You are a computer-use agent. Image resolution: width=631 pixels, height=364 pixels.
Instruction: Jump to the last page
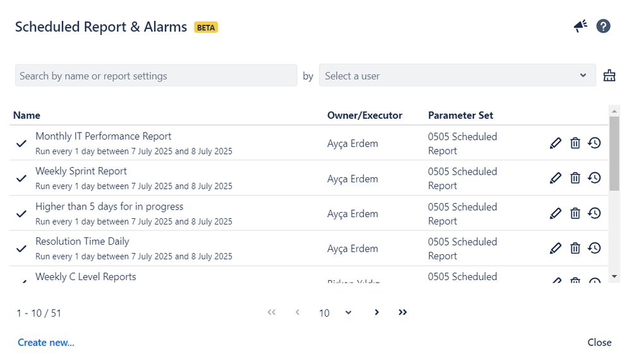(402, 312)
